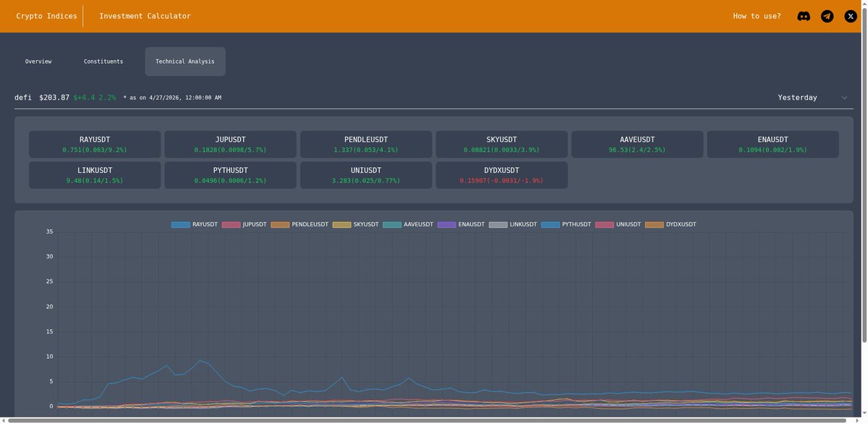Open the Telegram channel icon

tap(827, 15)
